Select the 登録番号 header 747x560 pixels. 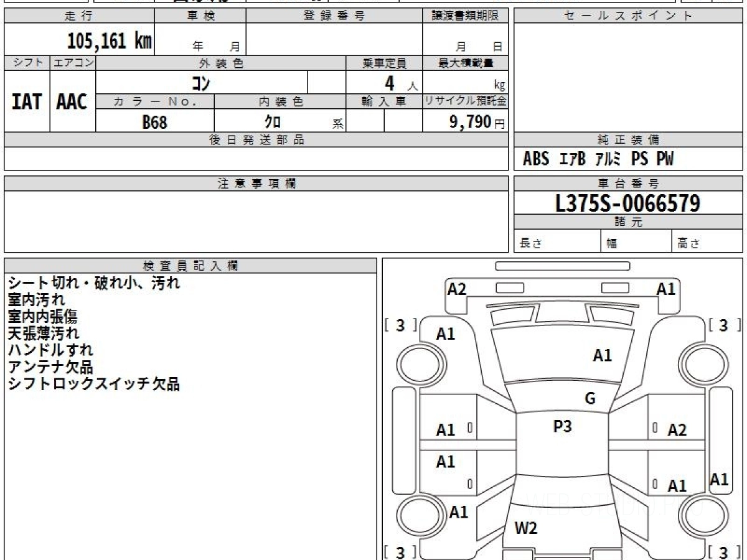click(334, 16)
